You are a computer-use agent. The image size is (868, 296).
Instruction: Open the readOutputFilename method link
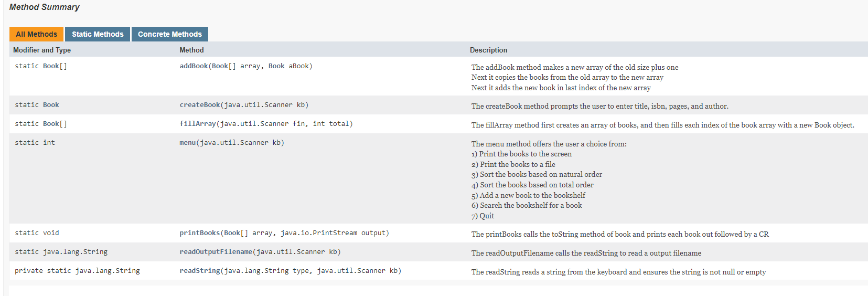pos(216,252)
